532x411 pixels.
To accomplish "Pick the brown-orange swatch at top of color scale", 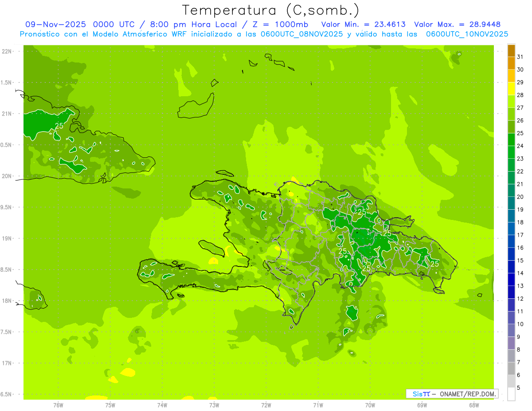I will click(511, 51).
